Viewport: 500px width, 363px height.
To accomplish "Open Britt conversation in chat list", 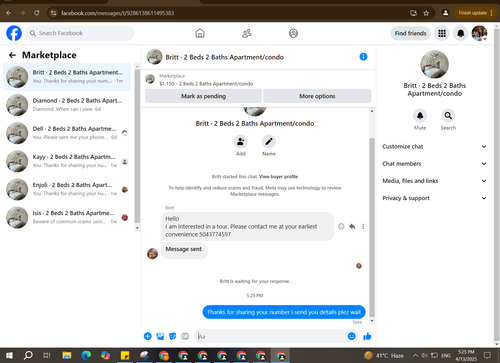I will tap(67, 77).
